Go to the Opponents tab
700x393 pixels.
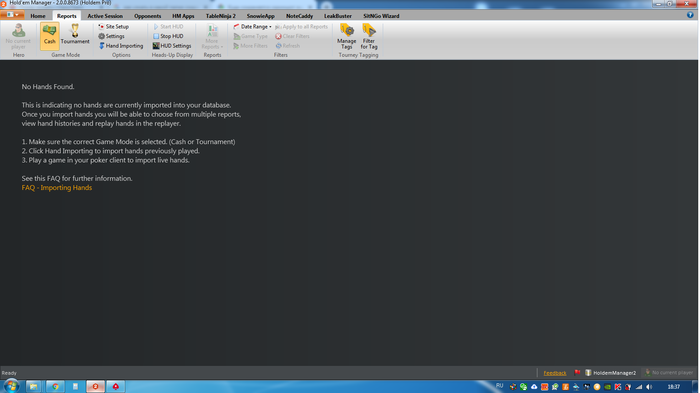(x=147, y=16)
